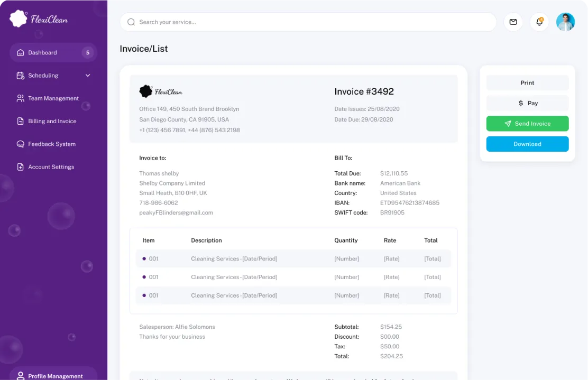Click the search magnifier icon
The height and width of the screenshot is (380, 588).
(131, 22)
